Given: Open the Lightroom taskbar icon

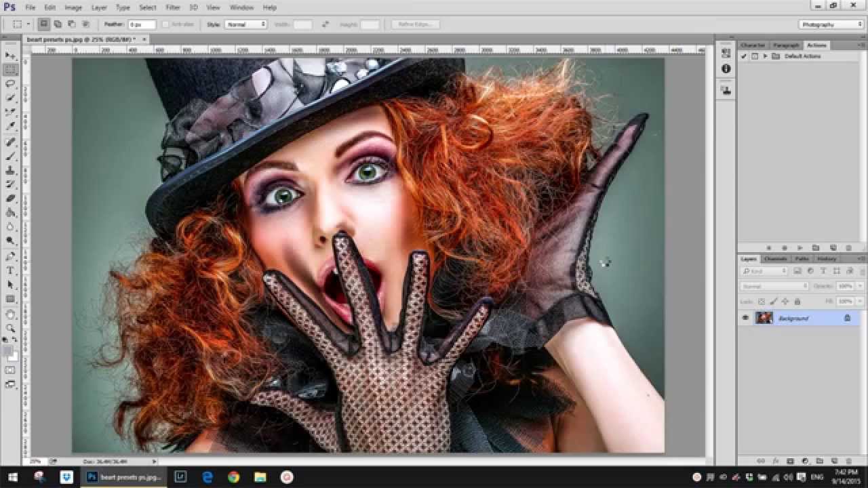Looking at the screenshot, I should tap(180, 477).
